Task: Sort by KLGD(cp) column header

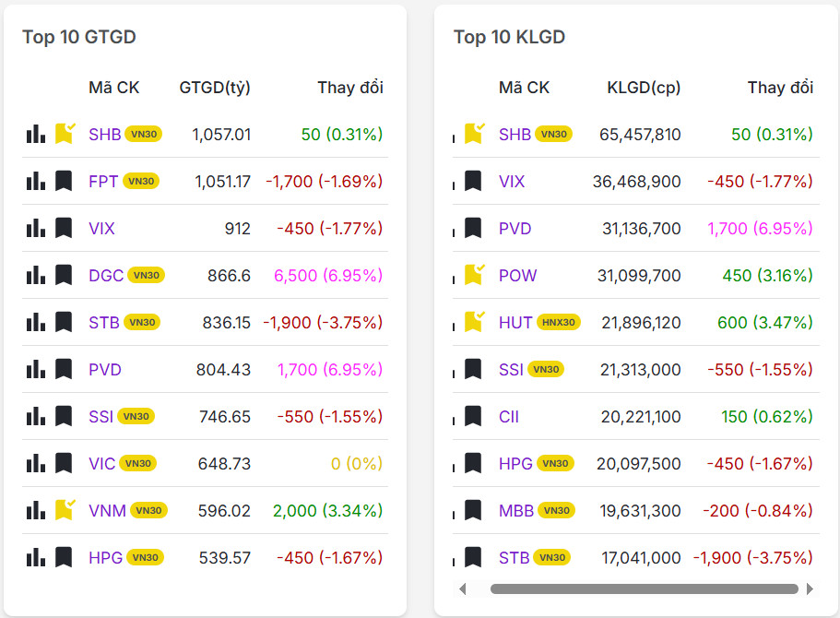Action: click(644, 88)
